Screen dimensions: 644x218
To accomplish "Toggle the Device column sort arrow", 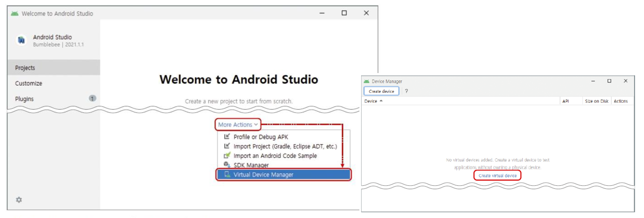I will click(381, 101).
